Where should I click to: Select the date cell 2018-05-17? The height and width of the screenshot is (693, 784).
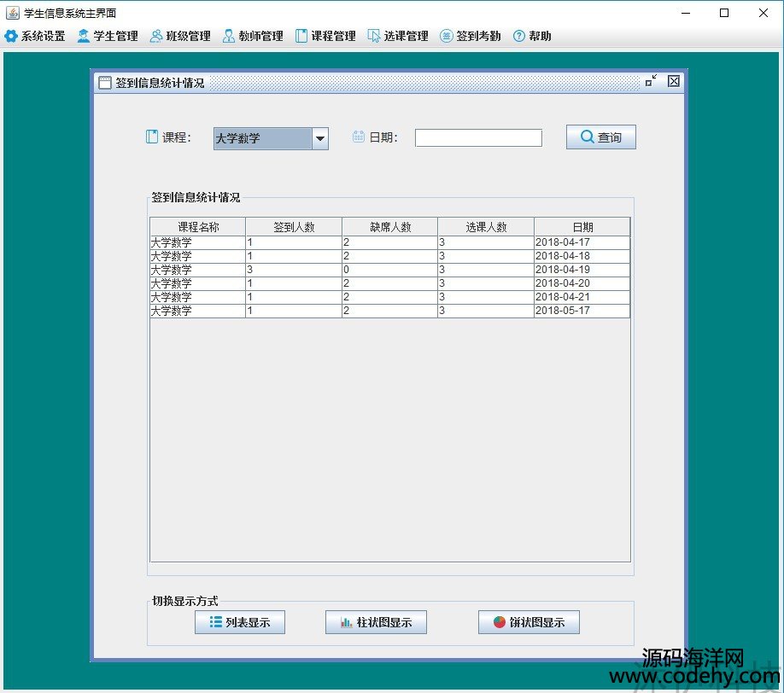[x=582, y=311]
